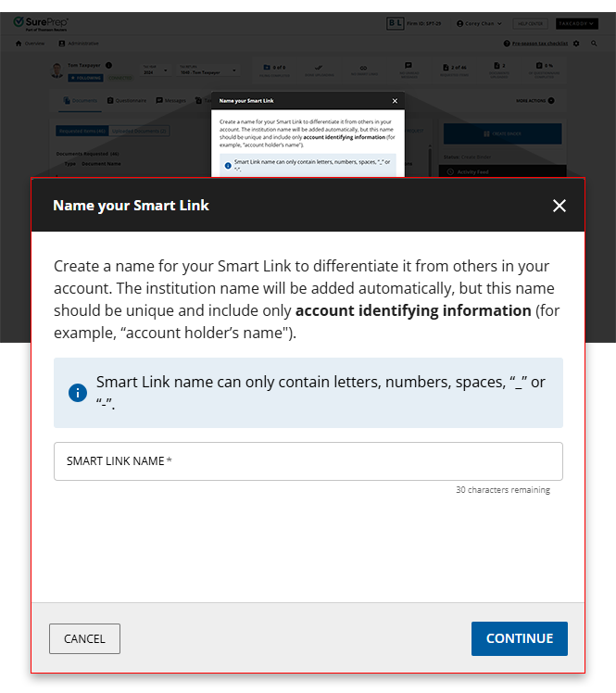Select the Requested Items (46) tab

pyautogui.click(x=82, y=131)
